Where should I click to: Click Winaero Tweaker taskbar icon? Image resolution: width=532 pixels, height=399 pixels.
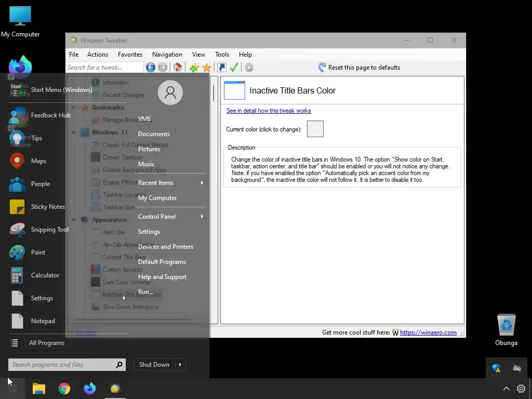point(115,389)
